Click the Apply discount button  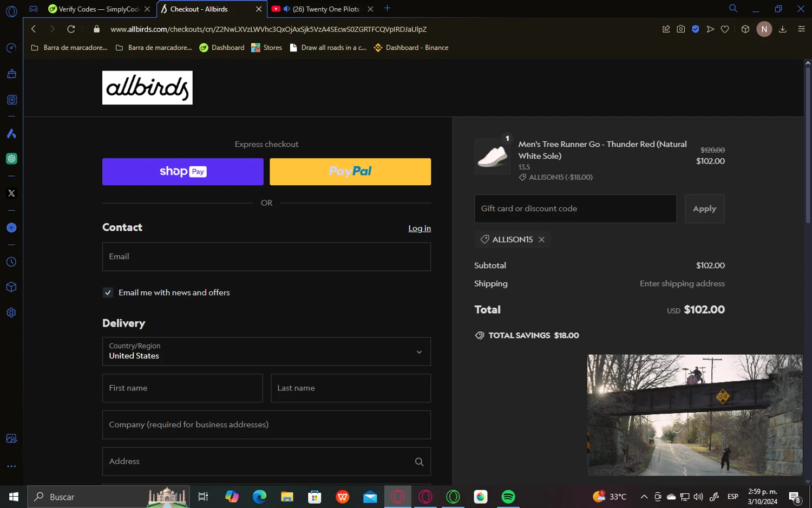(x=704, y=209)
